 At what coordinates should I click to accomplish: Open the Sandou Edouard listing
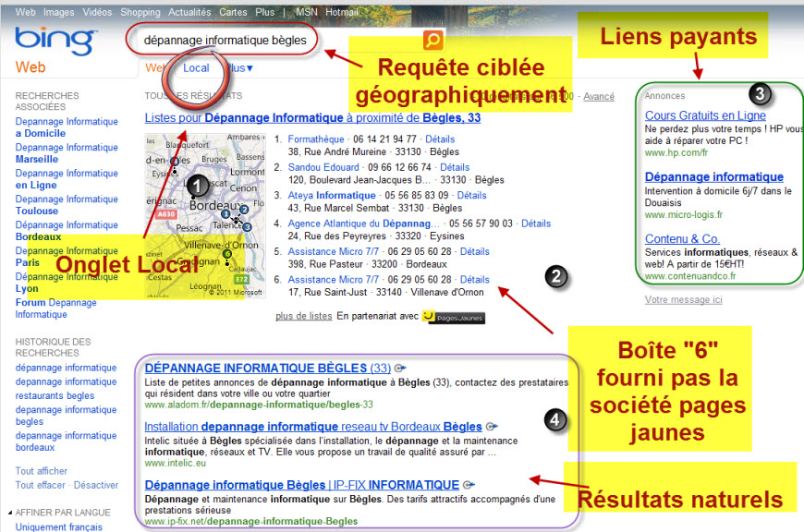click(323, 167)
